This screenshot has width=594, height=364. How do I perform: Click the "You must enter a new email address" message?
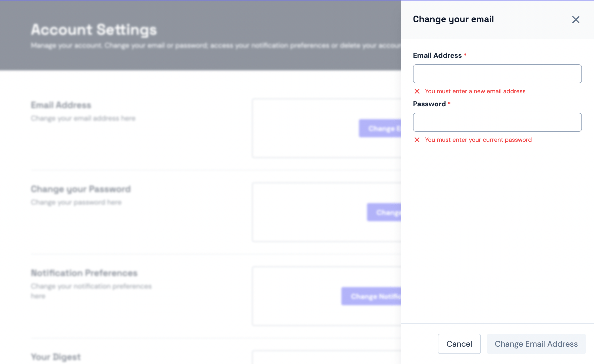(x=475, y=91)
